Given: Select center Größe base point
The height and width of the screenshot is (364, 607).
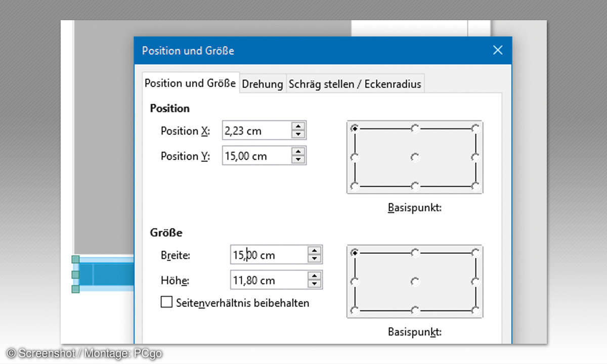Looking at the screenshot, I should coord(415,281).
